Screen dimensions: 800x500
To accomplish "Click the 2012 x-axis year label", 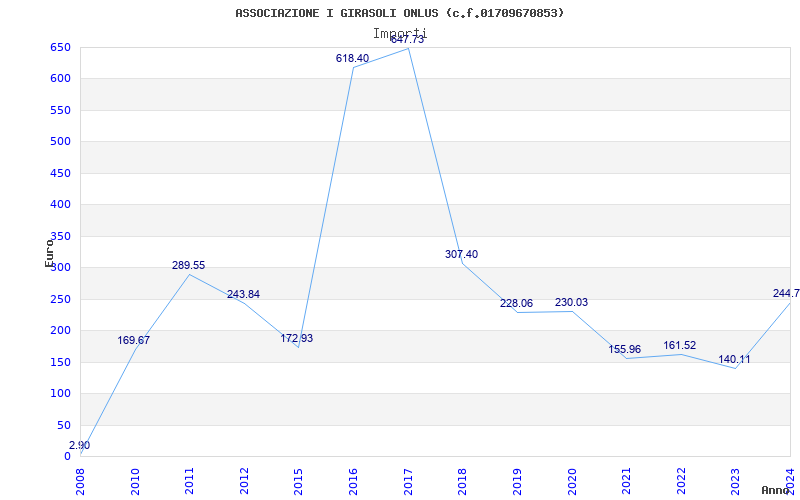I will [x=244, y=481].
